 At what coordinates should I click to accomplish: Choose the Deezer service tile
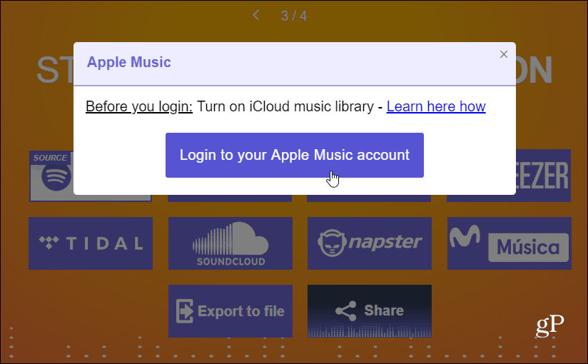point(543,176)
